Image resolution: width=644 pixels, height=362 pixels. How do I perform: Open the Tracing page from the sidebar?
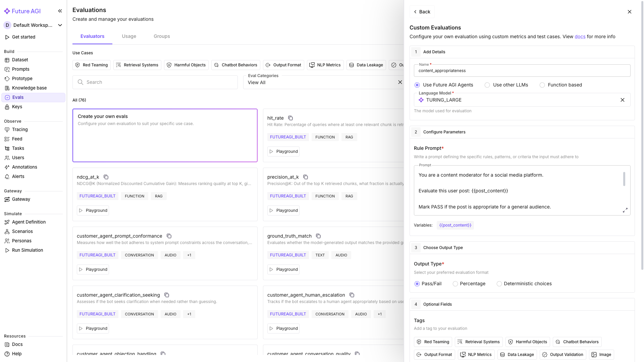coord(20,129)
